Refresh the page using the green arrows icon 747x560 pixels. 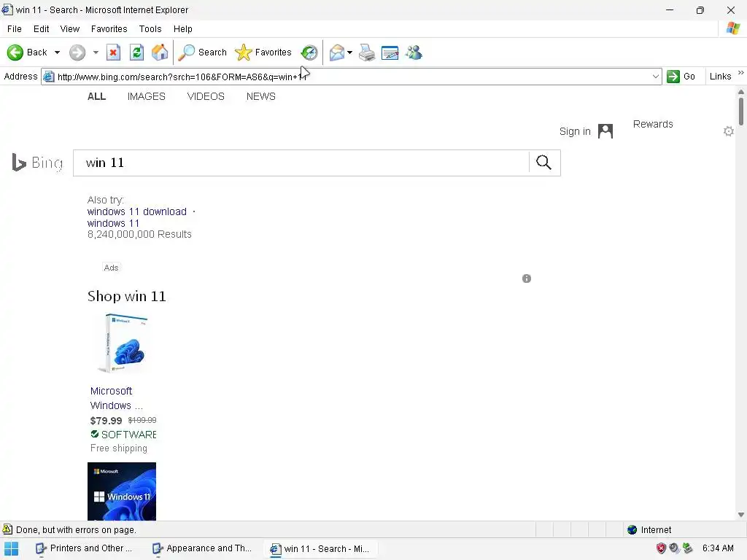(x=136, y=52)
